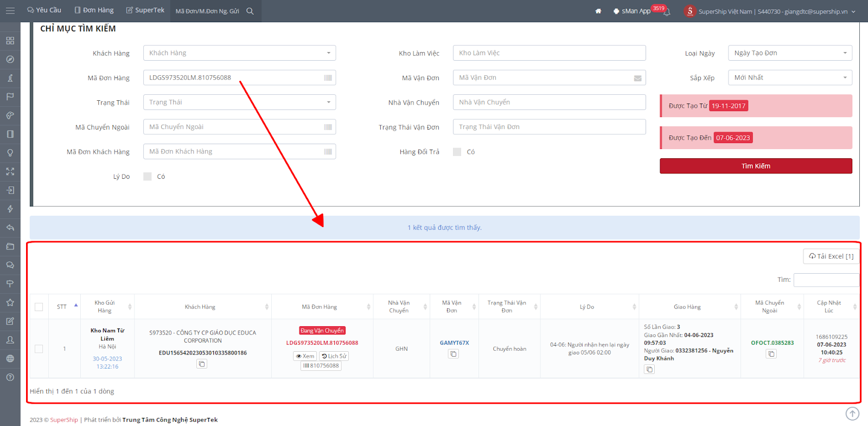The height and width of the screenshot is (426, 868).
Task: Click the Mã Đơn Hàng input field
Action: [240, 78]
